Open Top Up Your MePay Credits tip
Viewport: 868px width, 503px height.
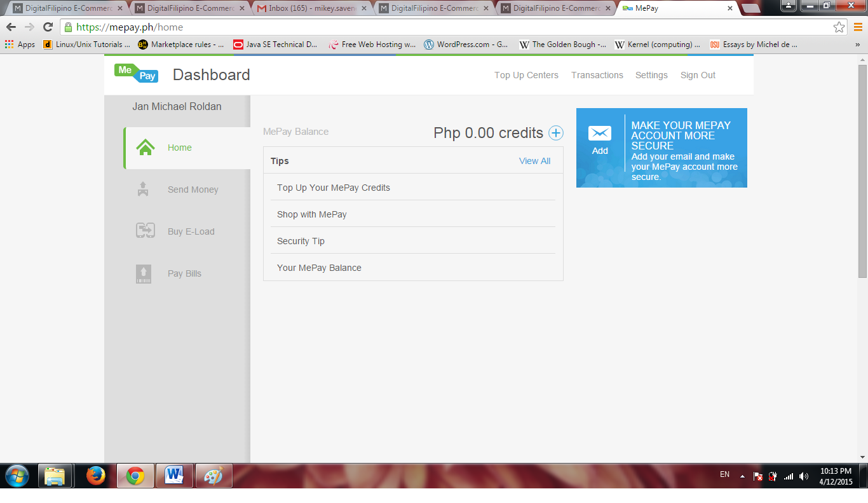pyautogui.click(x=334, y=188)
